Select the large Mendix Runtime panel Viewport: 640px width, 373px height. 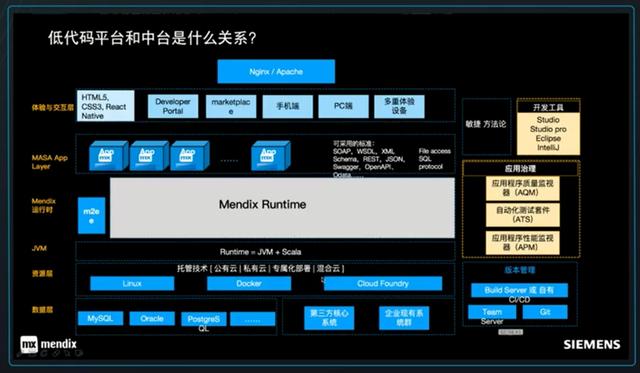(282, 207)
